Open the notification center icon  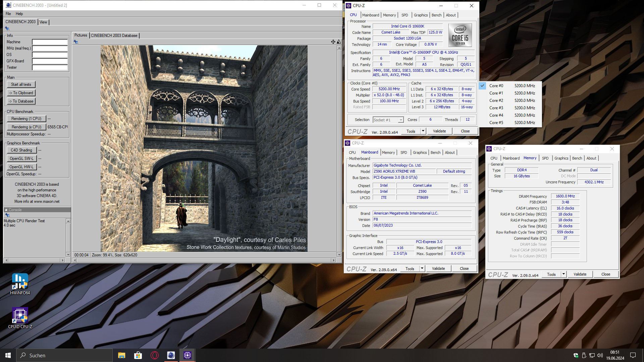[633, 355]
